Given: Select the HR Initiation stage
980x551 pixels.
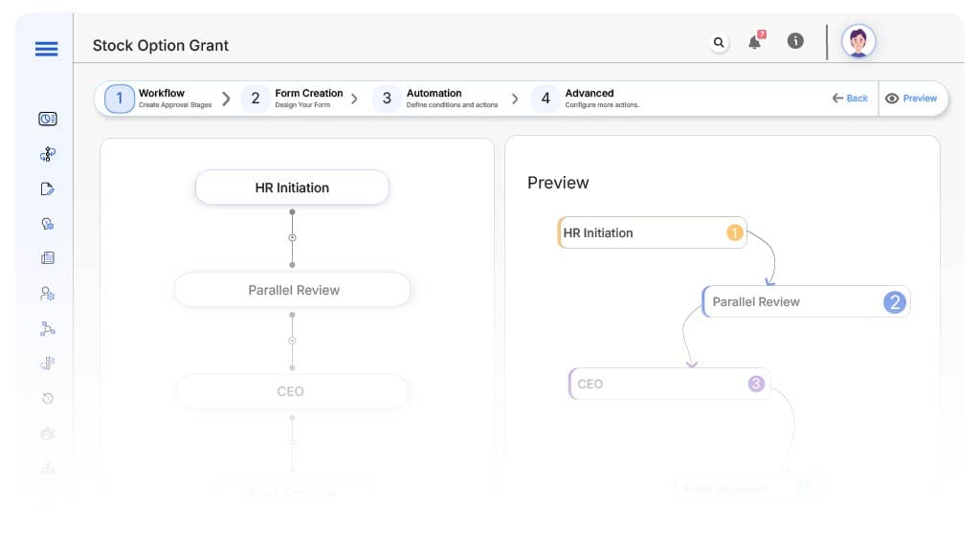Looking at the screenshot, I should (x=292, y=187).
